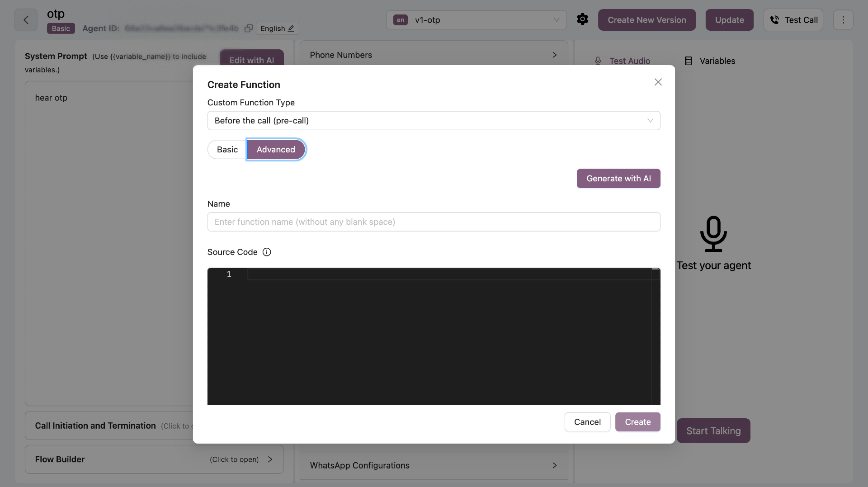The width and height of the screenshot is (868, 487).
Task: Focus the function Name input field
Action: [x=434, y=222]
